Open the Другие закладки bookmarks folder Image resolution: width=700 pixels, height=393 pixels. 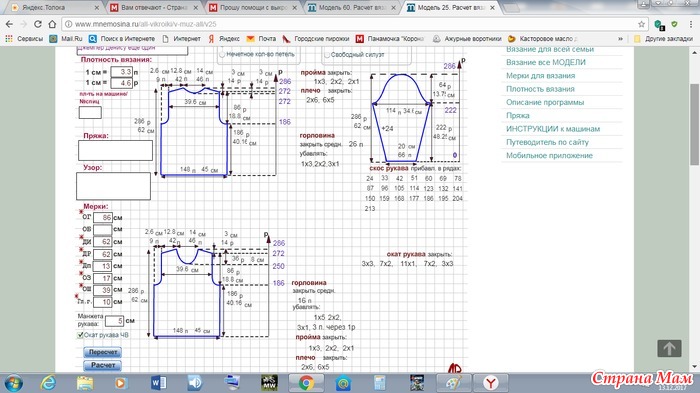click(x=663, y=39)
